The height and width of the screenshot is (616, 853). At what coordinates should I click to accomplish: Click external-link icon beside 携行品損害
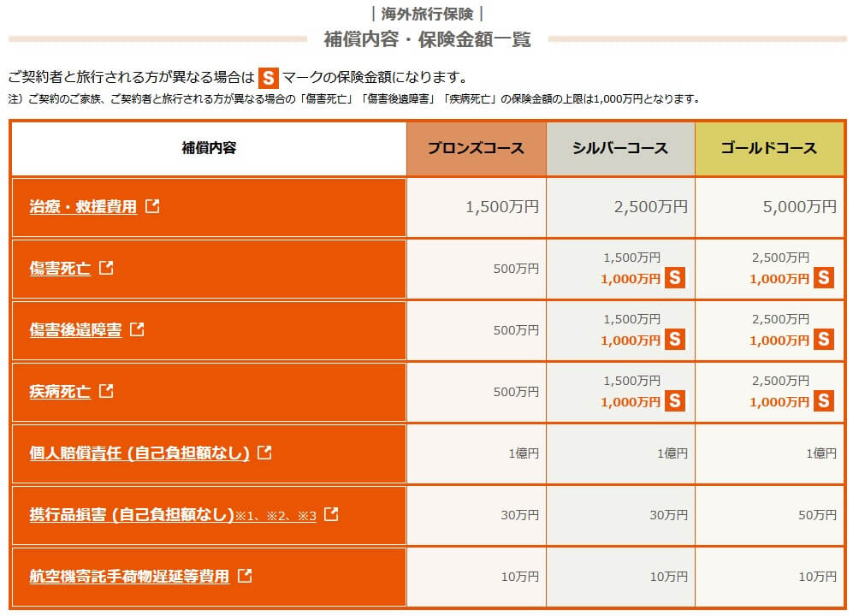point(331,513)
